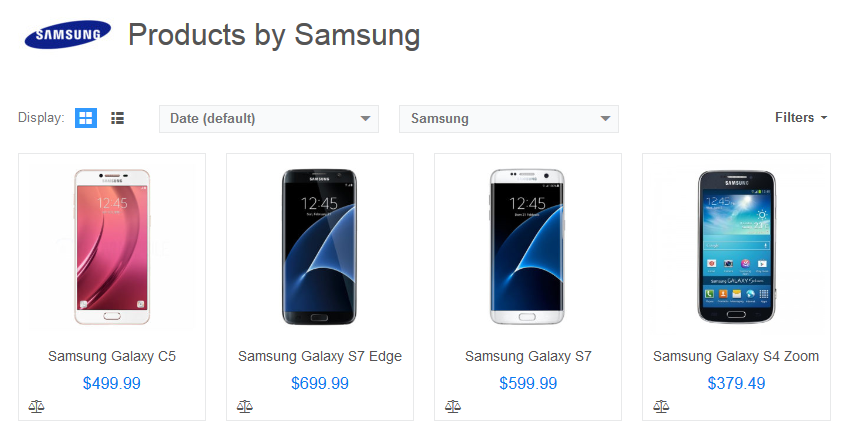
Task: Open the Samsung brand dropdown
Action: 508,118
